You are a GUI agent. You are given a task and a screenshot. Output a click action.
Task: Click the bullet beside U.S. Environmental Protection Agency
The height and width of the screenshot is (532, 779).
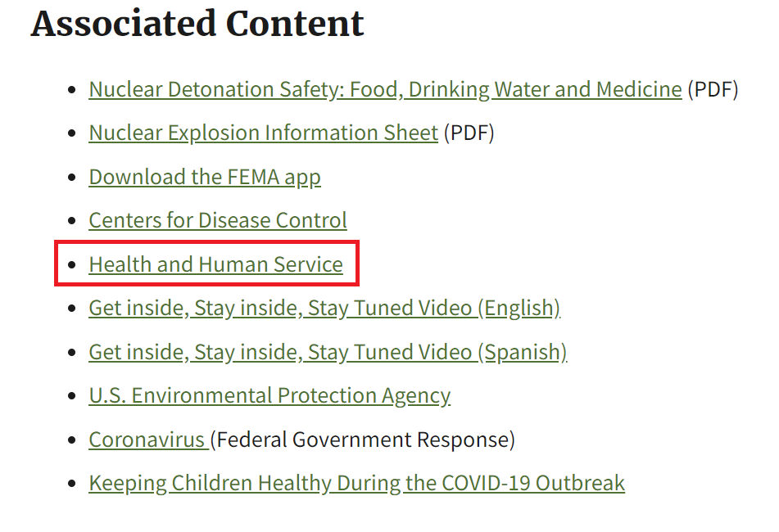[x=71, y=396]
